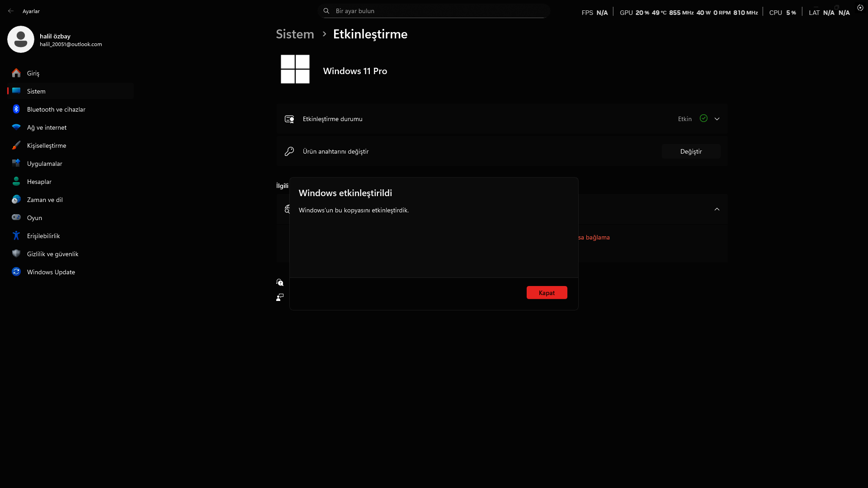
Task: Go back using the arrow beside Ayarlar
Action: 11,11
